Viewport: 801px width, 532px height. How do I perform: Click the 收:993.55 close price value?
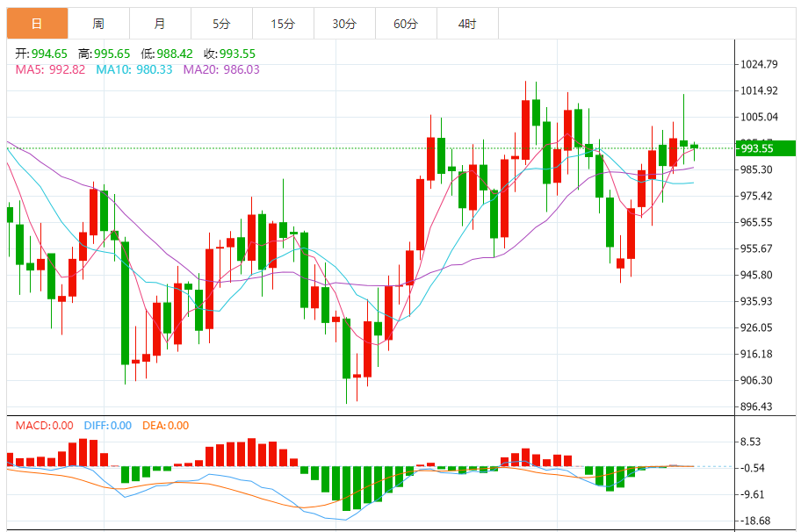tap(229, 54)
